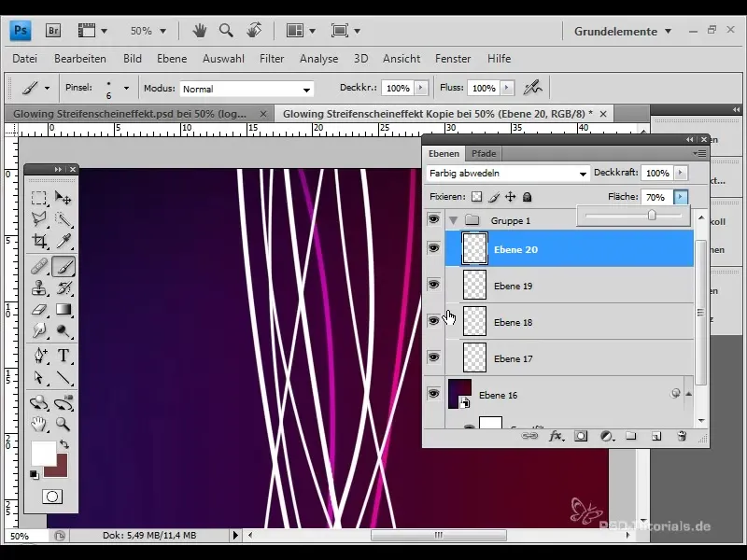This screenshot has height=560, width=747.
Task: Open the Deckkr. opacity slider arrow
Action: [421, 88]
